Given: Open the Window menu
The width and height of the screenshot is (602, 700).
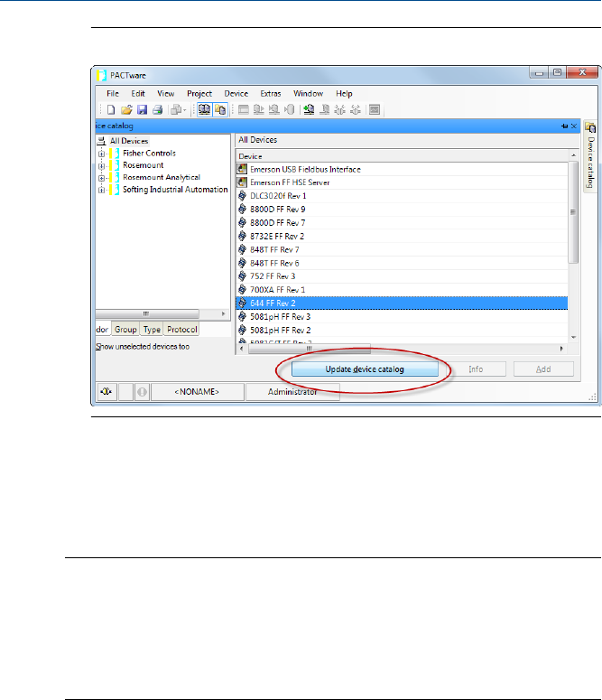Looking at the screenshot, I should tap(309, 94).
